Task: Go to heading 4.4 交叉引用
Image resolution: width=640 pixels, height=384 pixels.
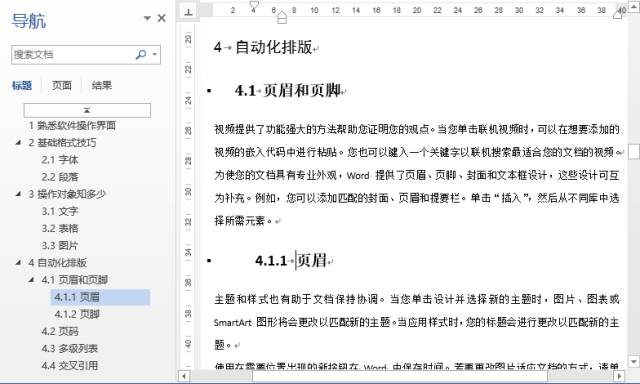Action: point(70,366)
